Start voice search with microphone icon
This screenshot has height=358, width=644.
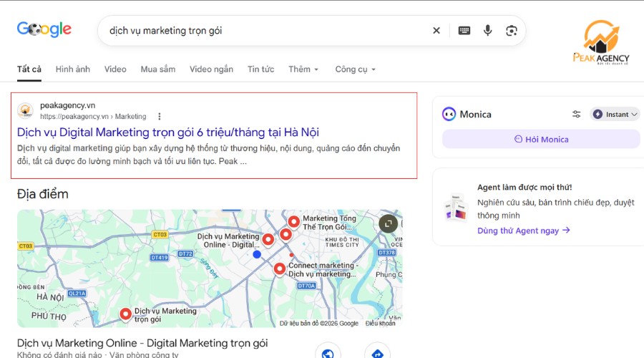point(487,30)
